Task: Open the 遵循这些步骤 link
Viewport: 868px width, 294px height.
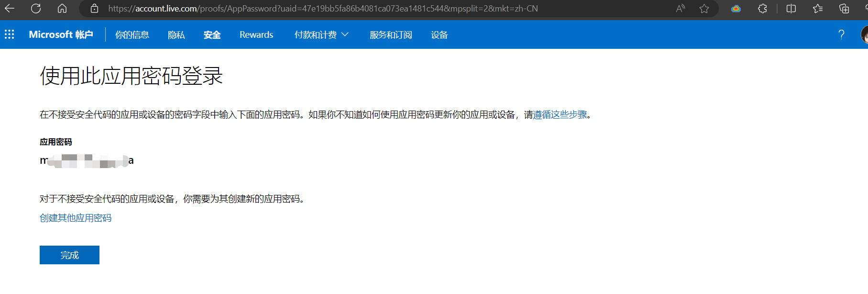Action: (560, 114)
